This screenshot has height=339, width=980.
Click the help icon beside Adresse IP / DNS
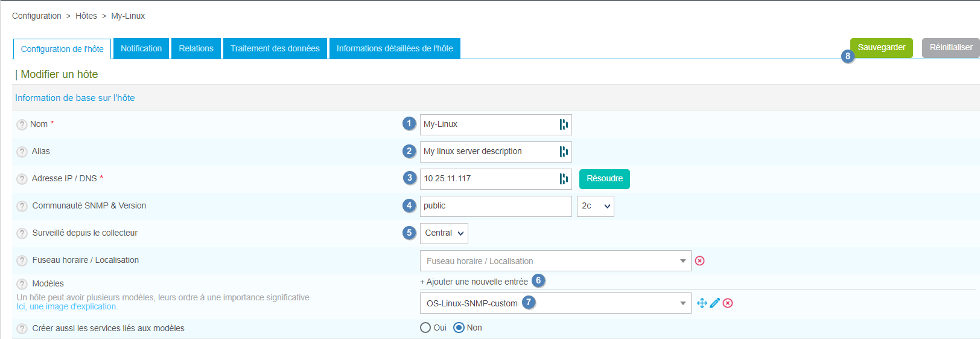pos(22,179)
